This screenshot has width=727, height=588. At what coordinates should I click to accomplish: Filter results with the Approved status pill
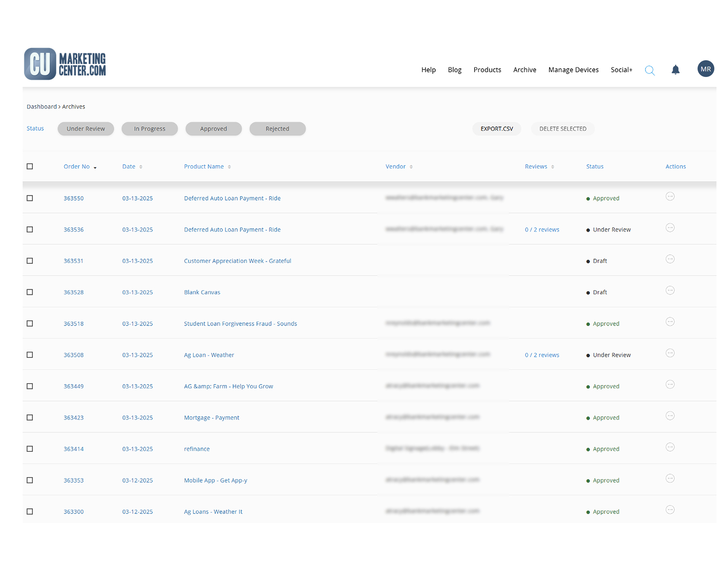(x=213, y=128)
